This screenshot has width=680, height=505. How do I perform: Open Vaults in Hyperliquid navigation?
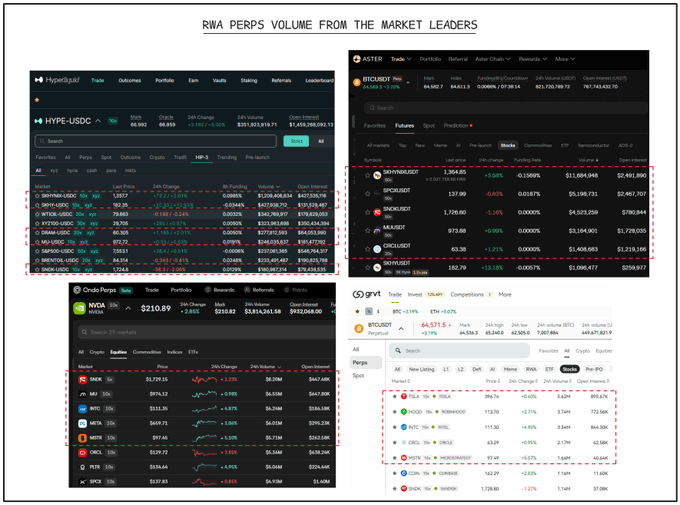(x=219, y=80)
